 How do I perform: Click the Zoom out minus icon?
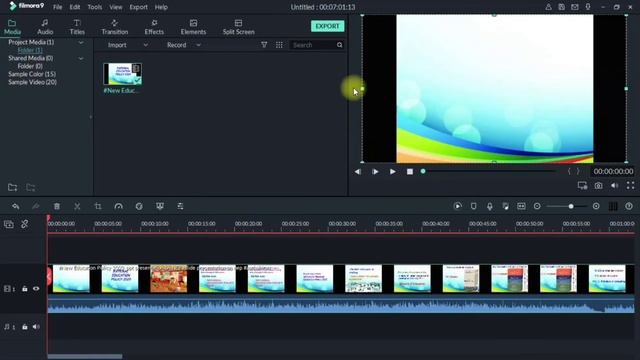(x=537, y=207)
